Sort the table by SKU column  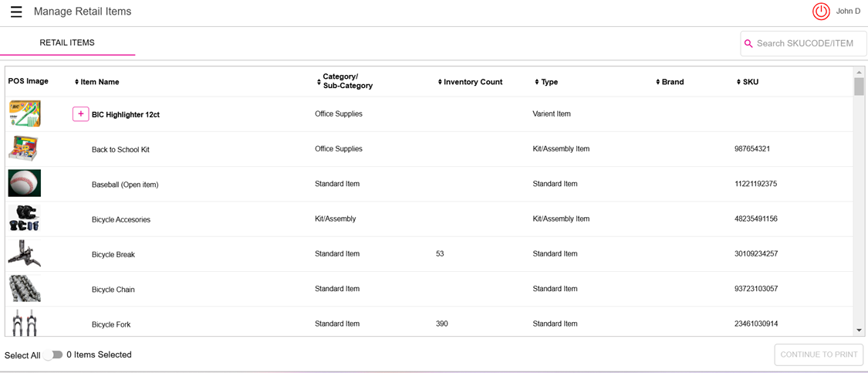[x=738, y=82]
